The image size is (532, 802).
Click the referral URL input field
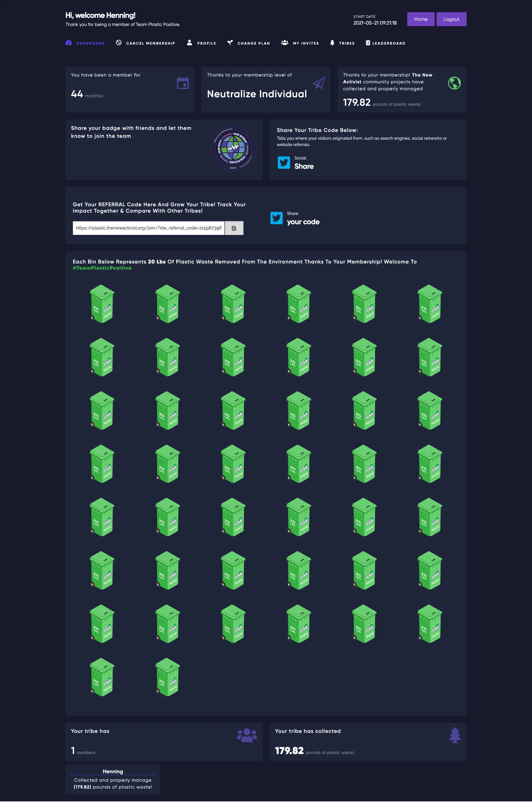(149, 228)
